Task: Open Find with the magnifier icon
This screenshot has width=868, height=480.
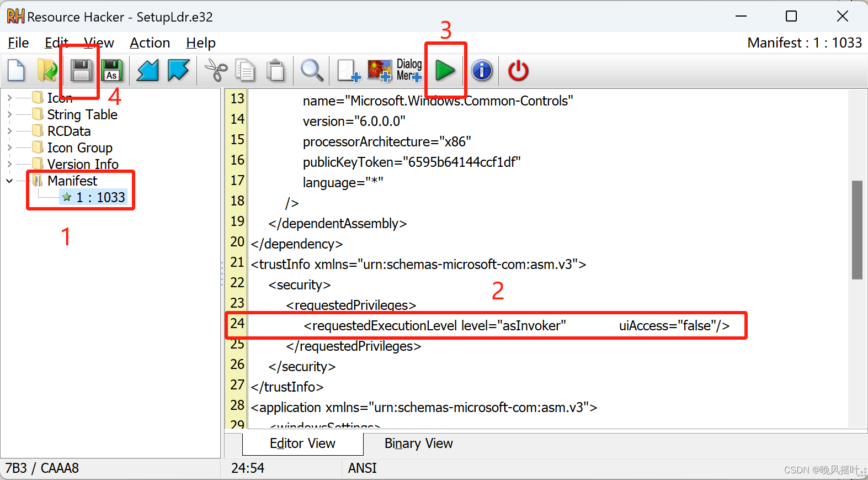Action: point(312,71)
